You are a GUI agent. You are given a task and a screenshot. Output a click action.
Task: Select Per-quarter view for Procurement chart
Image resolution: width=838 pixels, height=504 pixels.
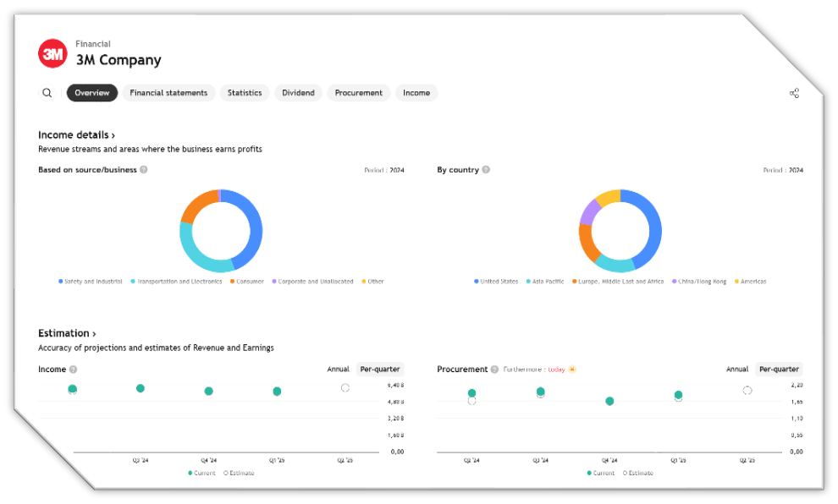coord(779,370)
